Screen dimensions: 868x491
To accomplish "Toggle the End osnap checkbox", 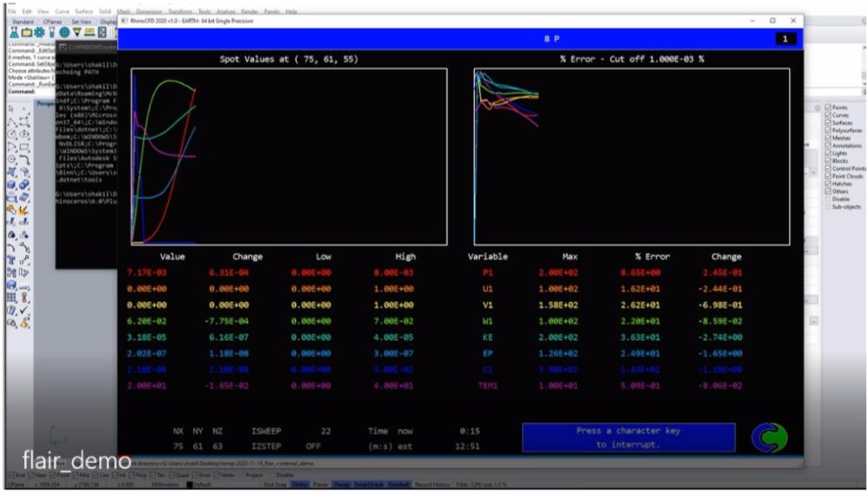I will pyautogui.click(x=12, y=475).
